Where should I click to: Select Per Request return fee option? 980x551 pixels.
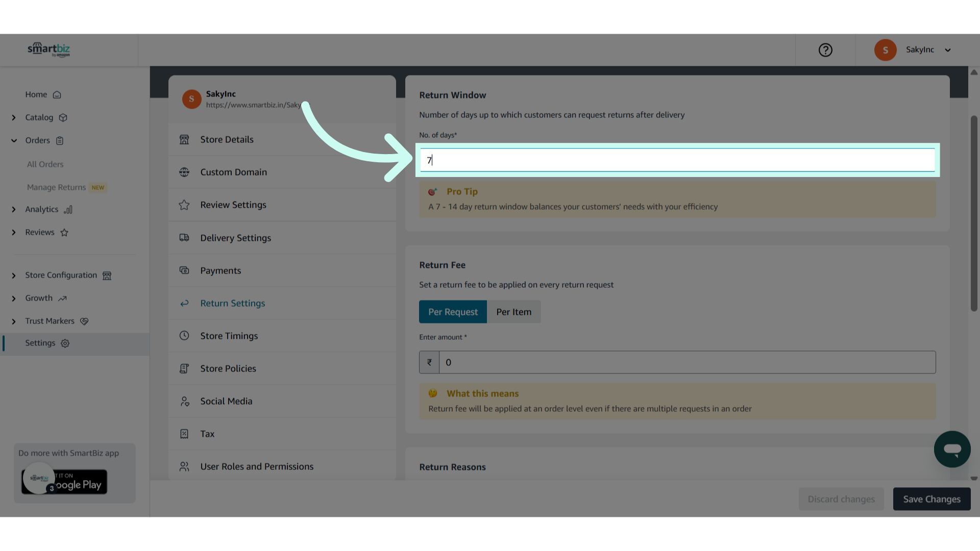[x=453, y=312]
